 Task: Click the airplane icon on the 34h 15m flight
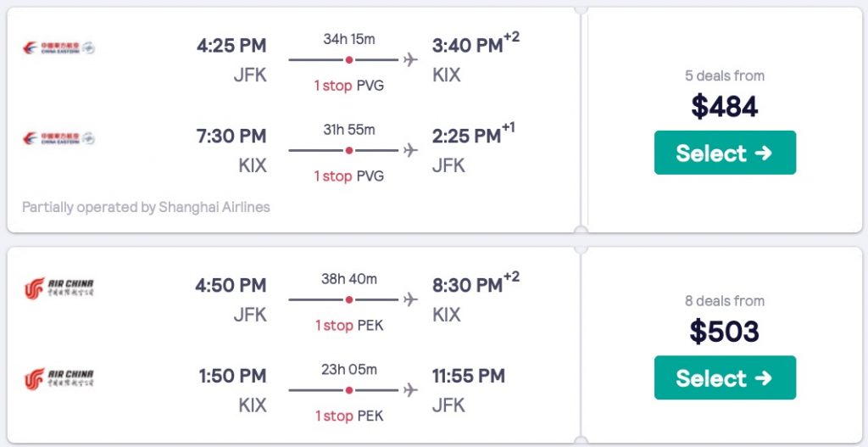(411, 59)
